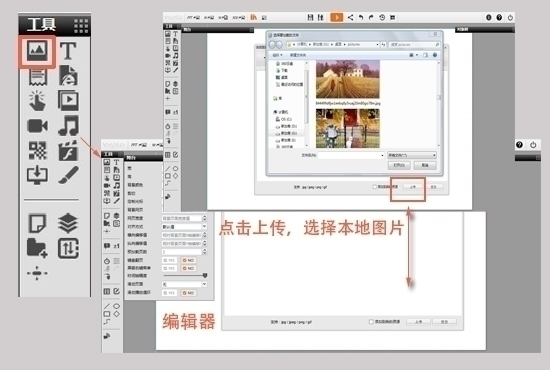Click the help question icon in the upper editor
The width and height of the screenshot is (550, 370).
pos(499,17)
